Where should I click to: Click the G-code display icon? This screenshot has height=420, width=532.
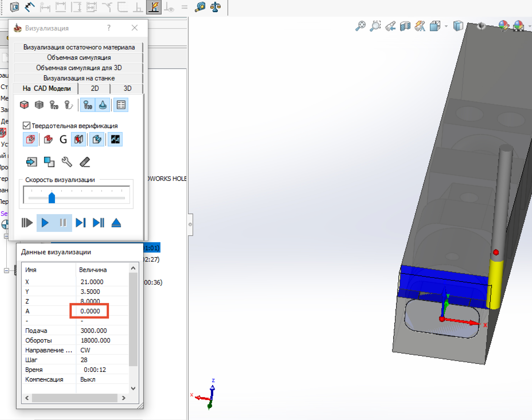click(x=63, y=140)
